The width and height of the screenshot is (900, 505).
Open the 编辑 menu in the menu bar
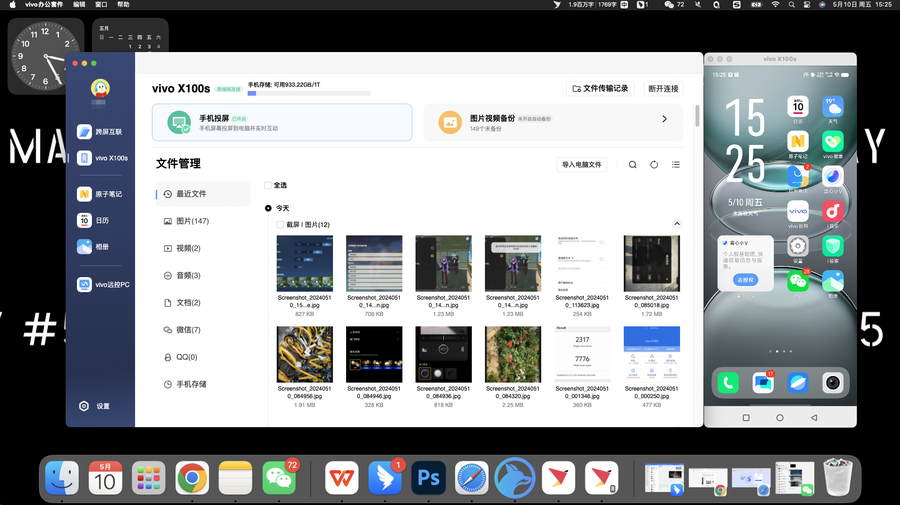click(x=79, y=5)
